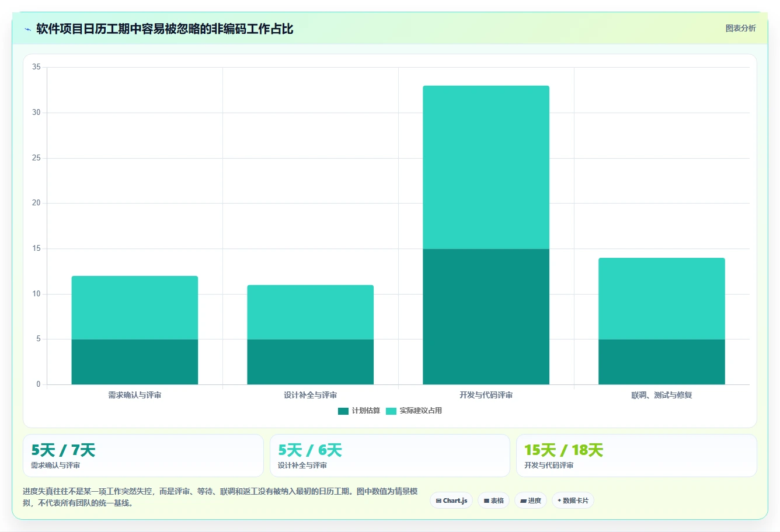Toggle the 计划估算 legend color swatch
Viewport: 780px width, 532px height.
pos(343,411)
